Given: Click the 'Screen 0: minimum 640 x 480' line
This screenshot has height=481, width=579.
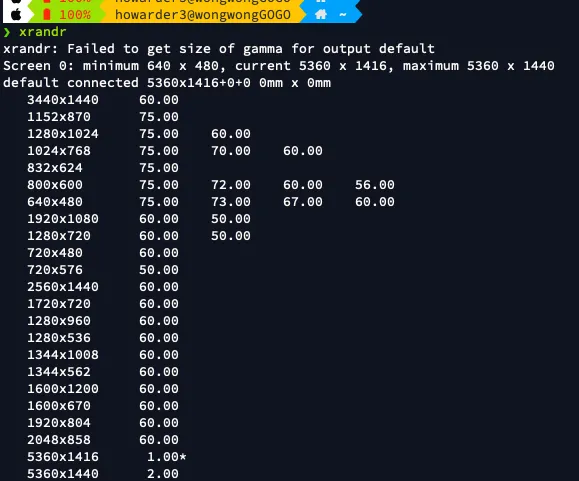Looking at the screenshot, I should point(279,66).
